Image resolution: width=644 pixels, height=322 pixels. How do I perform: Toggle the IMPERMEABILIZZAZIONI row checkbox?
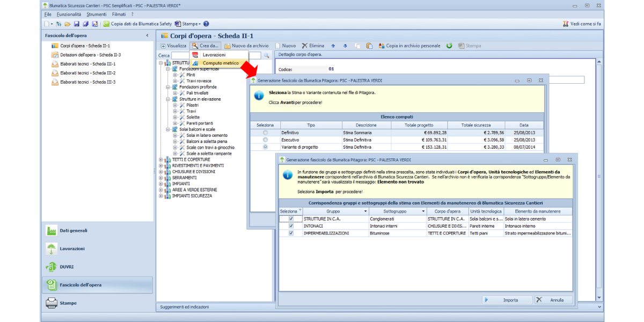click(x=291, y=233)
